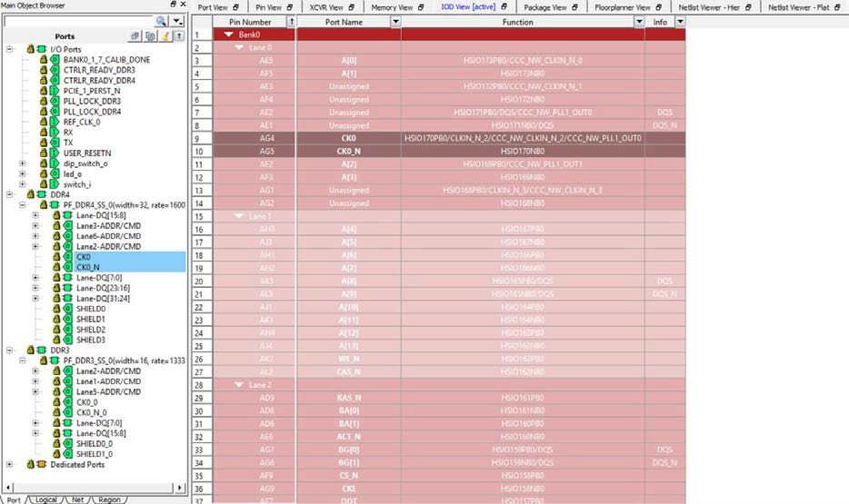The width and height of the screenshot is (849, 504).
Task: Undock the Netlist Viewer - Flat tab
Action: tap(839, 7)
